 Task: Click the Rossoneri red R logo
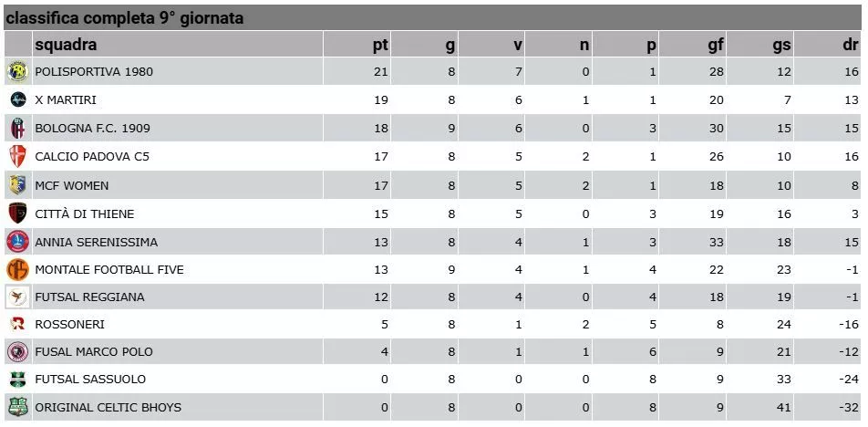[17, 324]
